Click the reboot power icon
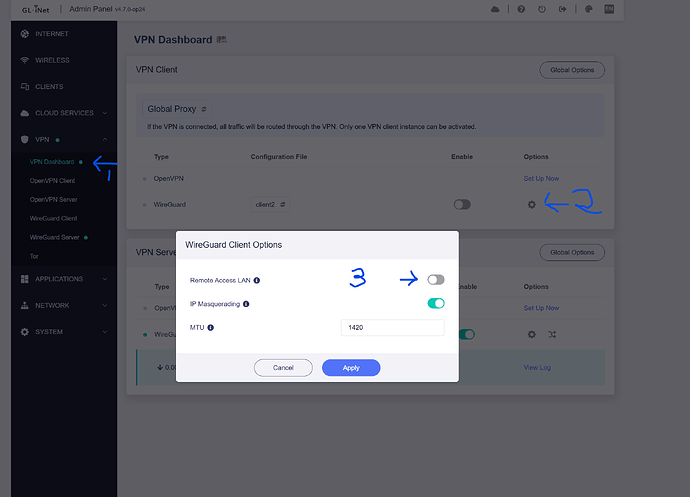690x497 pixels. click(x=541, y=9)
